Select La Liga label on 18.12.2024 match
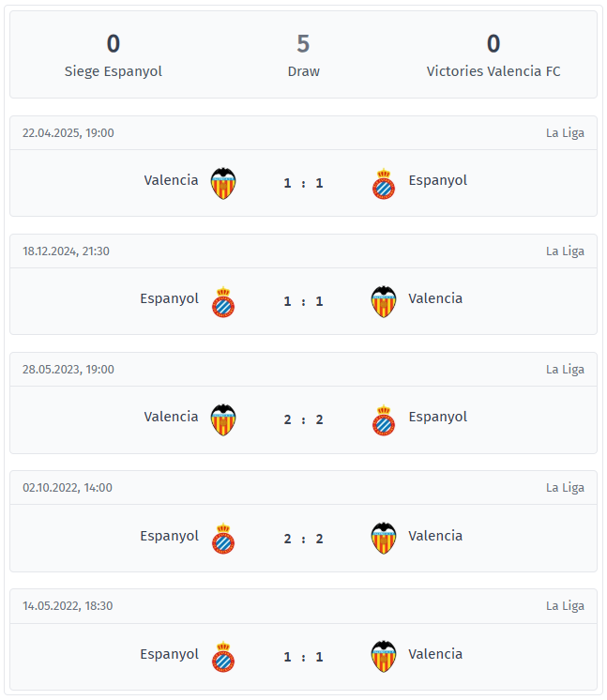The width and height of the screenshot is (607, 700). (x=565, y=251)
